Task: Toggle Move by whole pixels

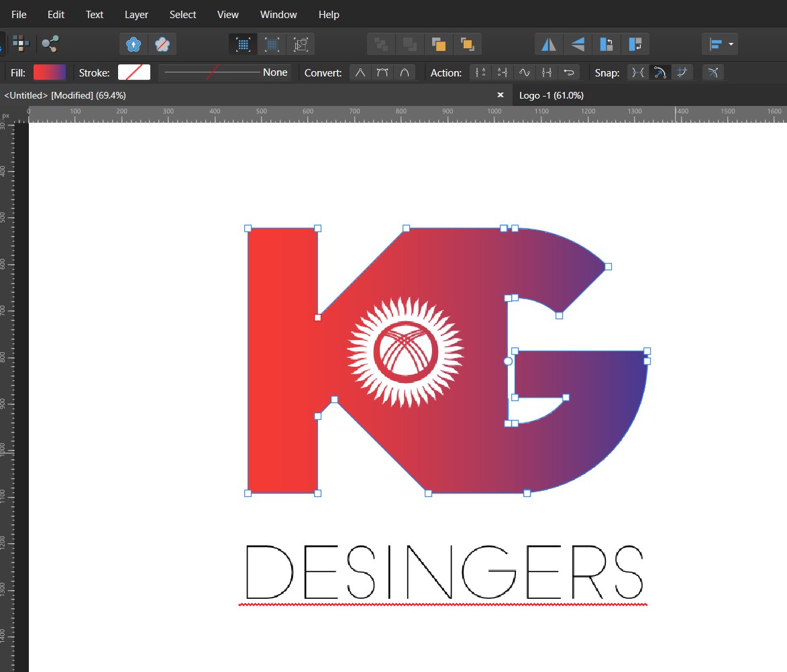Action: pyautogui.click(x=272, y=44)
